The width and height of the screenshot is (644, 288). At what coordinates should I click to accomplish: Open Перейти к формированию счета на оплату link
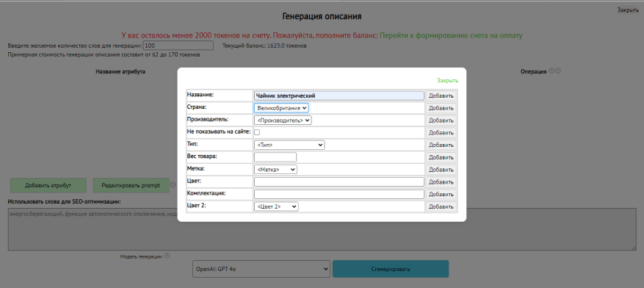point(451,36)
